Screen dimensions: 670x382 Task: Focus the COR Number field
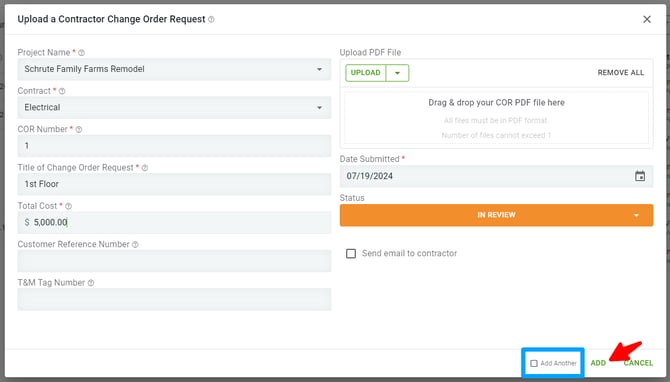click(x=174, y=146)
